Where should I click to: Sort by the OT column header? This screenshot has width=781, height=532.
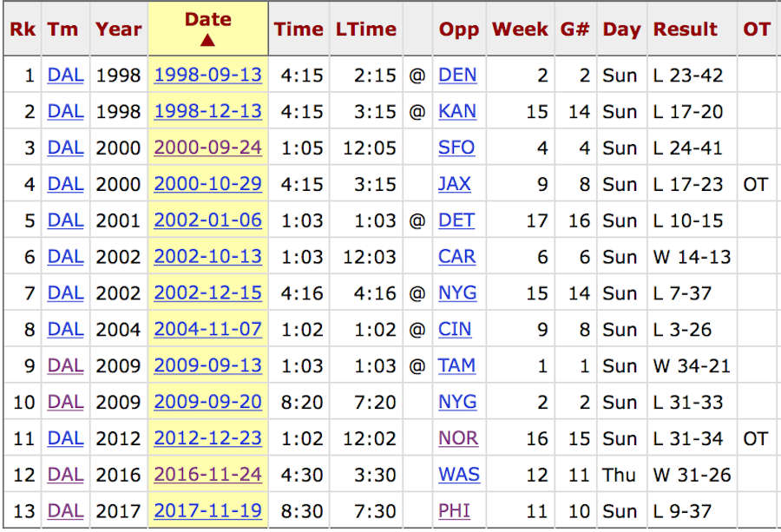click(x=757, y=29)
